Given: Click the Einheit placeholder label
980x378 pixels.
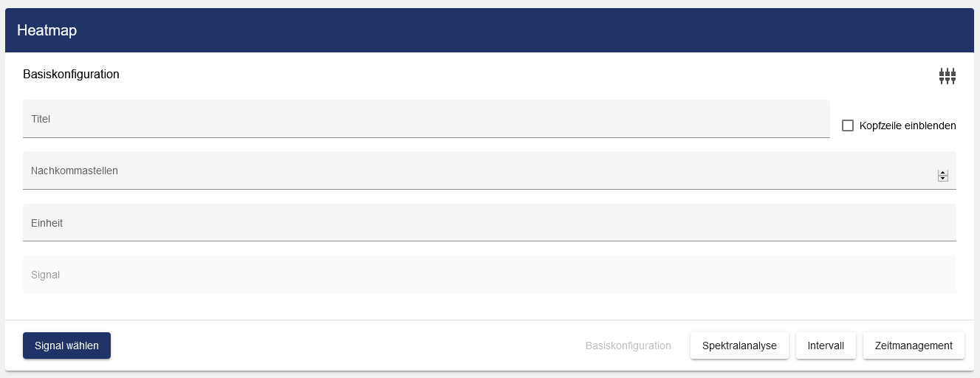Looking at the screenshot, I should (47, 223).
